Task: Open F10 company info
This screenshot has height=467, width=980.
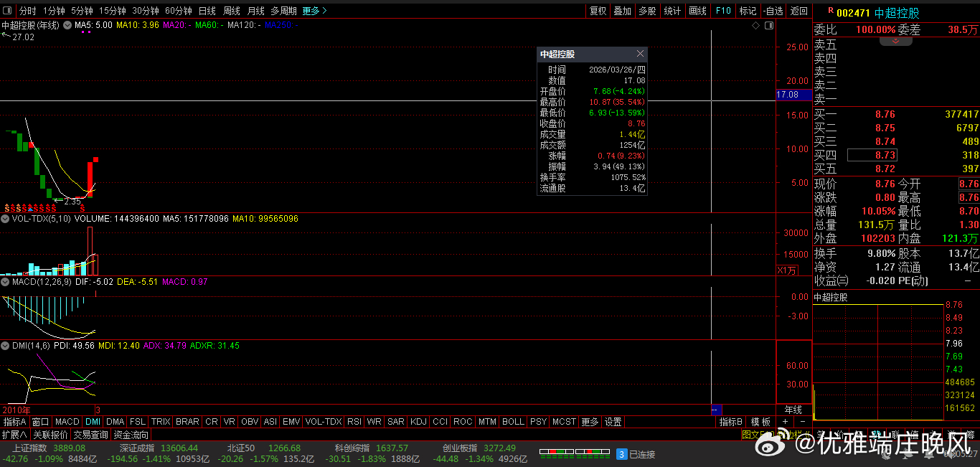Action: tap(722, 11)
